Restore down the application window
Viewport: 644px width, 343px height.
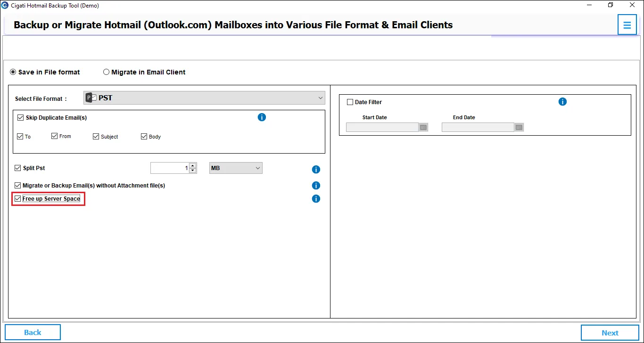[x=611, y=5]
